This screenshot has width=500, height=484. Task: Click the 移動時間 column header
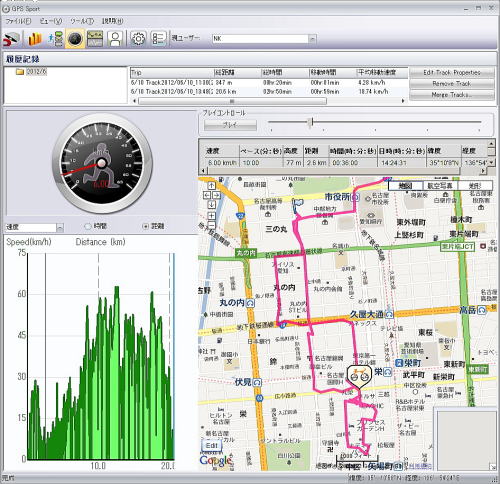pyautogui.click(x=333, y=72)
